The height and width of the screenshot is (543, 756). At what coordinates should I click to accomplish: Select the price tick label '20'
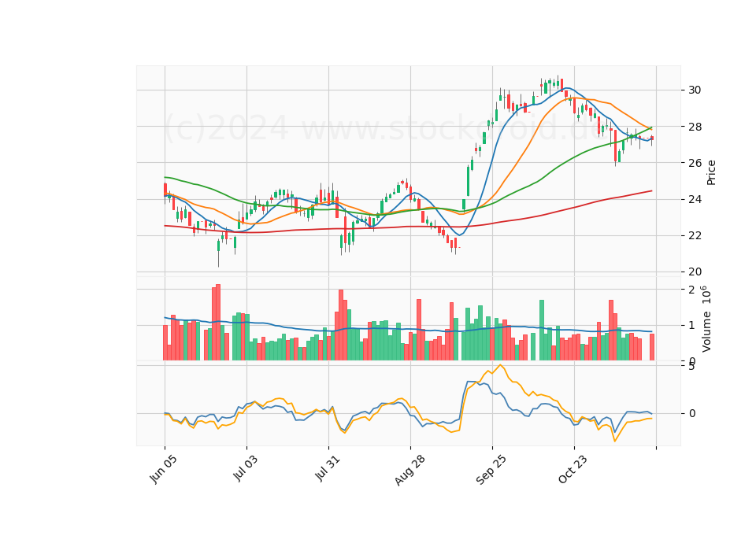pyautogui.click(x=695, y=271)
